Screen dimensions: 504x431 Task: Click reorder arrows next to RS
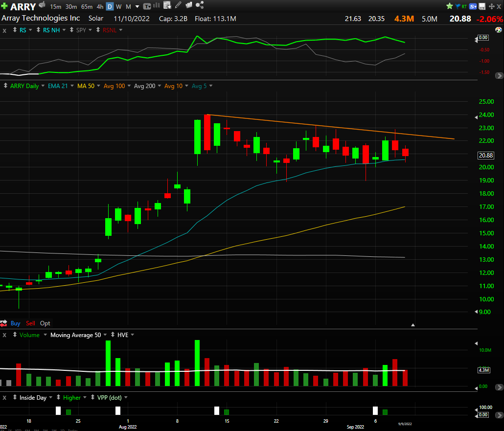pyautogui.click(x=15, y=30)
